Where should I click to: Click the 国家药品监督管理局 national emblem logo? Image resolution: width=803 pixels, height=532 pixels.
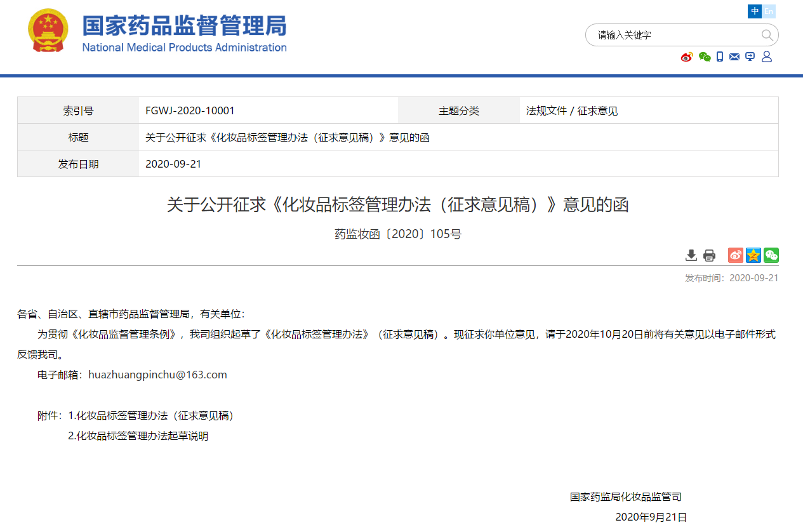pos(48,30)
